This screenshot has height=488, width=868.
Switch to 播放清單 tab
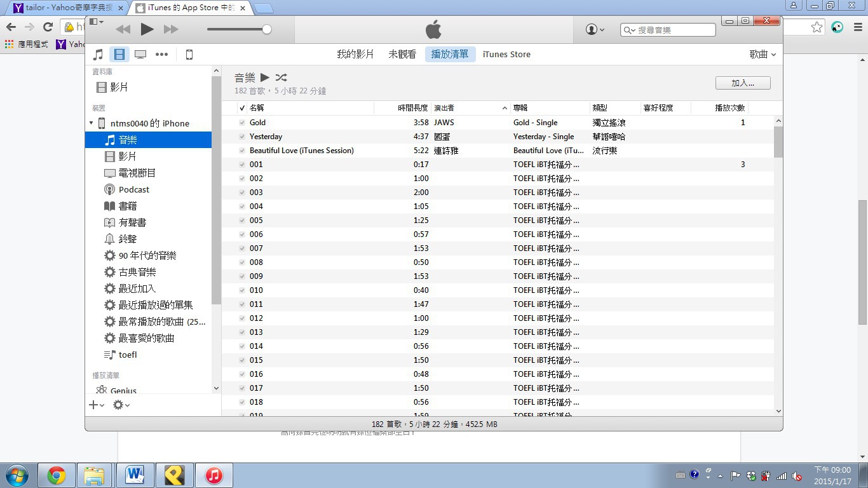click(450, 54)
